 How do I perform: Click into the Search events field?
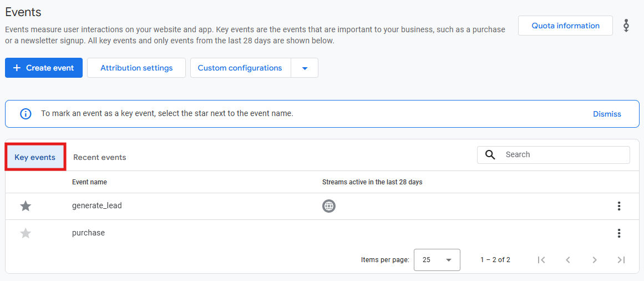tap(553, 155)
